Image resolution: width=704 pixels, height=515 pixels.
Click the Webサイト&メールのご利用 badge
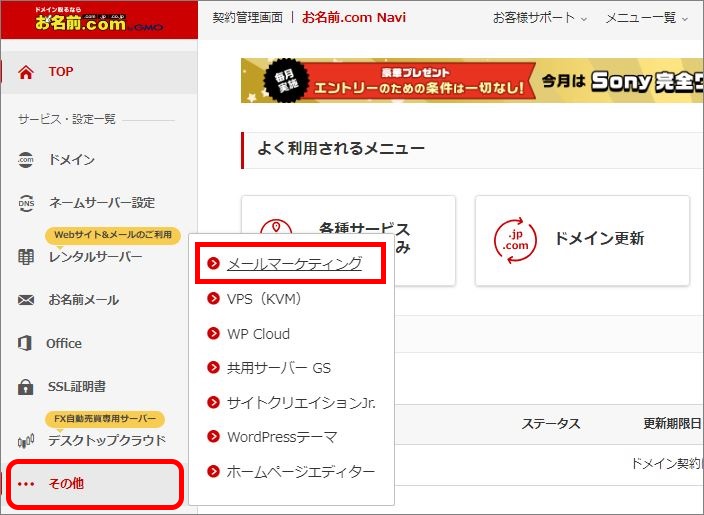[113, 235]
